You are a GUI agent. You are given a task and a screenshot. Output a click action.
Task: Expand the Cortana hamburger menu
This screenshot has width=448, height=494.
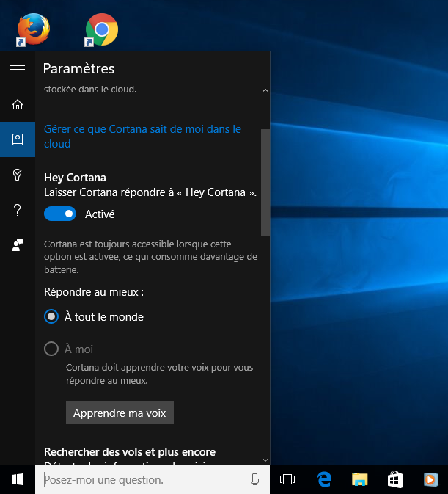coord(18,69)
